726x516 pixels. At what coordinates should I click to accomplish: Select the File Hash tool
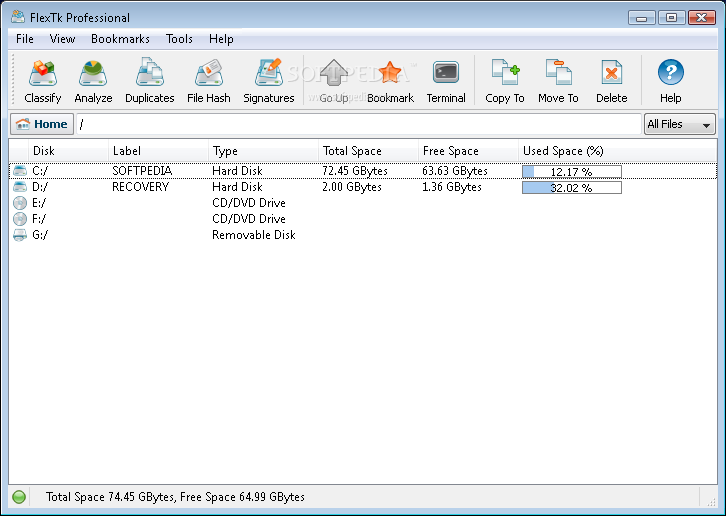coord(208,80)
